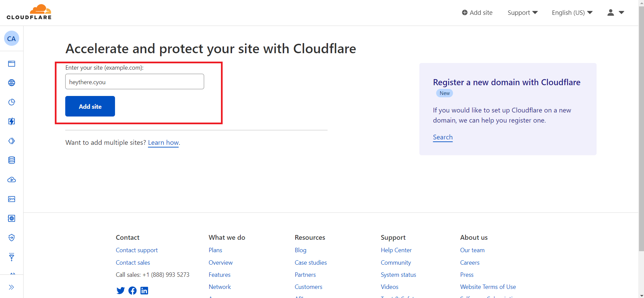Open the Partners footer link
This screenshot has height=298, width=644.
pyautogui.click(x=305, y=275)
